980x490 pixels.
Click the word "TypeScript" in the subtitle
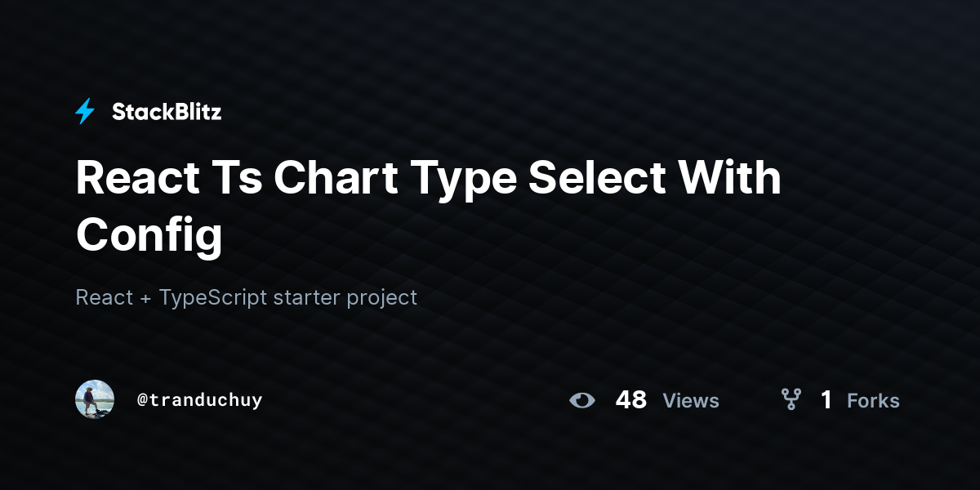pyautogui.click(x=213, y=298)
